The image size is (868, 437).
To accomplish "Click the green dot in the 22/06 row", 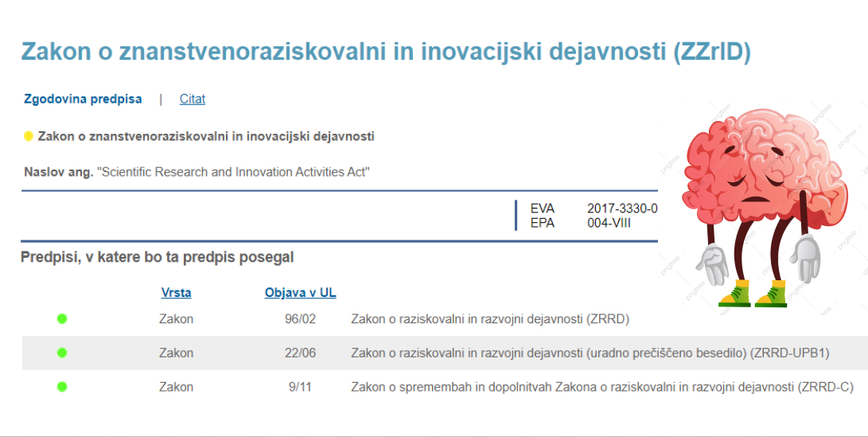I will click(62, 353).
